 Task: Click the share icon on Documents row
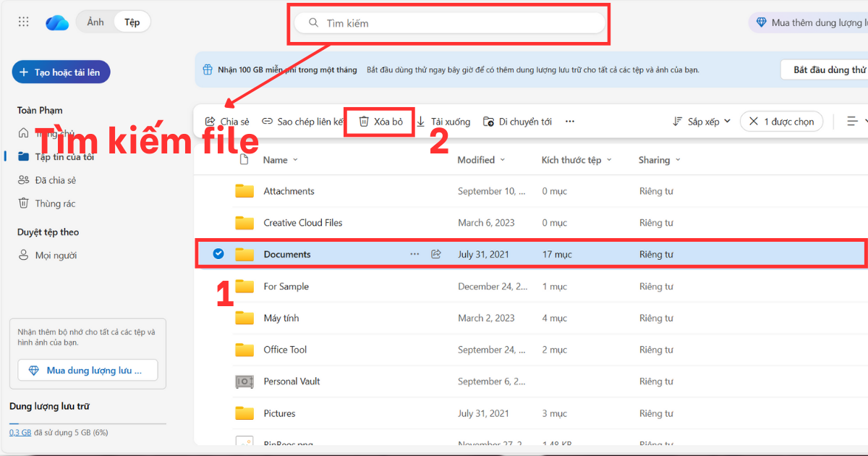click(x=435, y=254)
